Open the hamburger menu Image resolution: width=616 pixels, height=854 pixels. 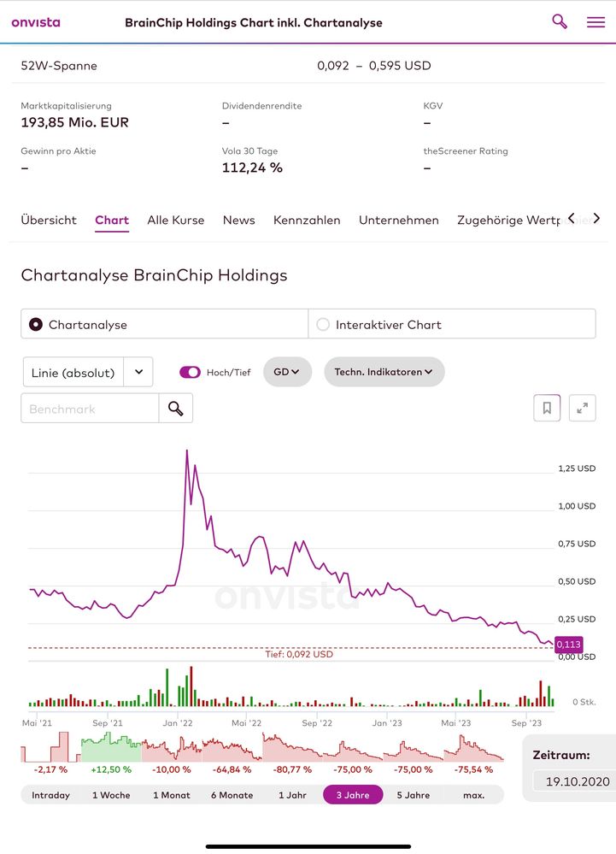pos(595,21)
